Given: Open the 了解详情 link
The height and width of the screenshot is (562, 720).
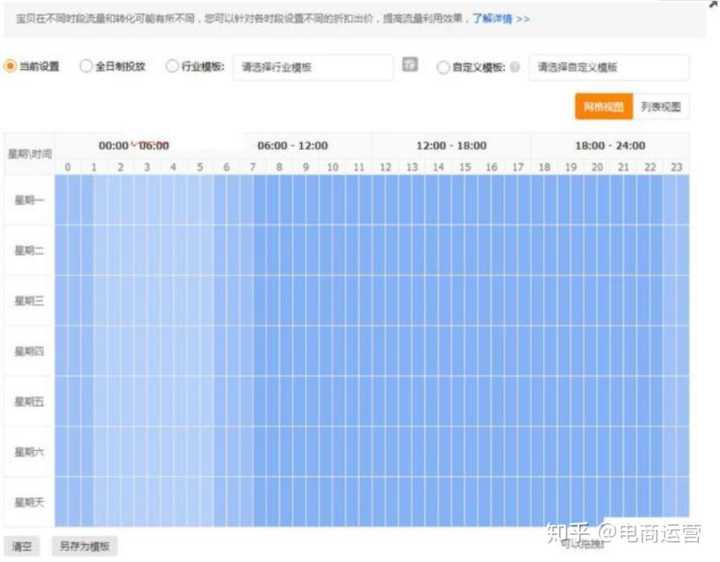Looking at the screenshot, I should pyautogui.click(x=500, y=19).
